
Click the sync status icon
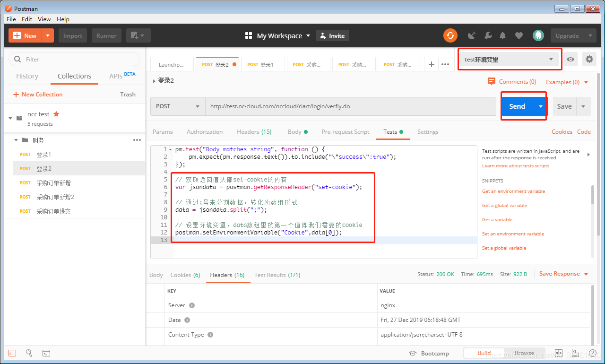(x=450, y=35)
